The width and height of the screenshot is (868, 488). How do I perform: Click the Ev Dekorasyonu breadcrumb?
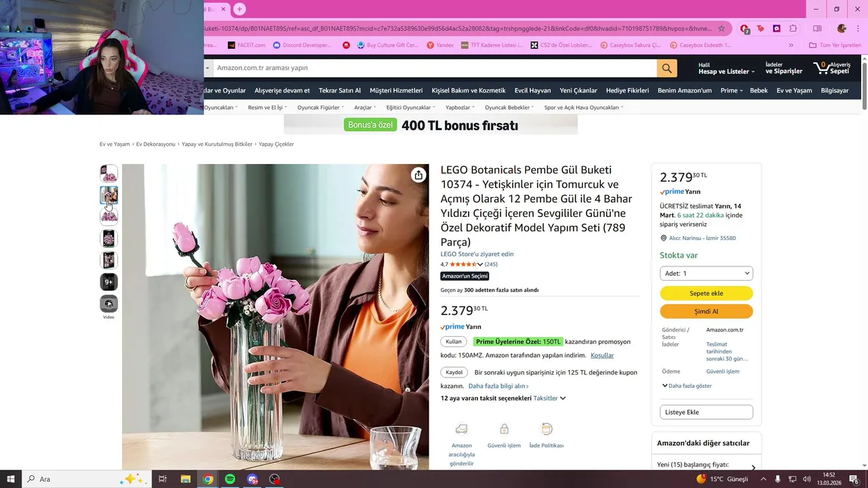155,144
